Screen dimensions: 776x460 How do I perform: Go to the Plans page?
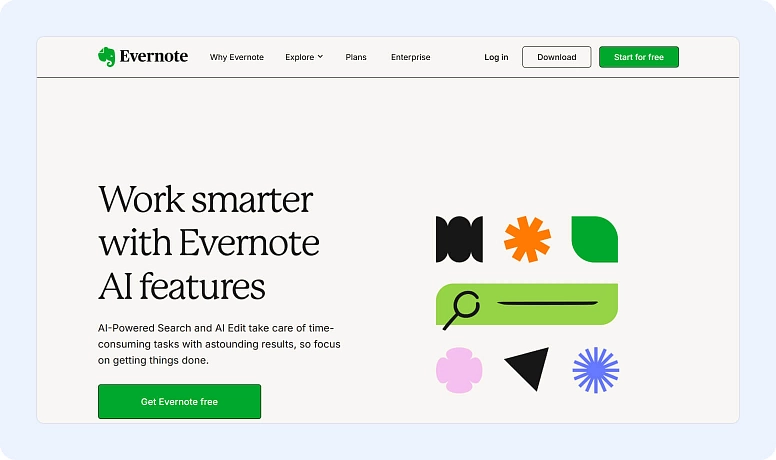coord(356,57)
